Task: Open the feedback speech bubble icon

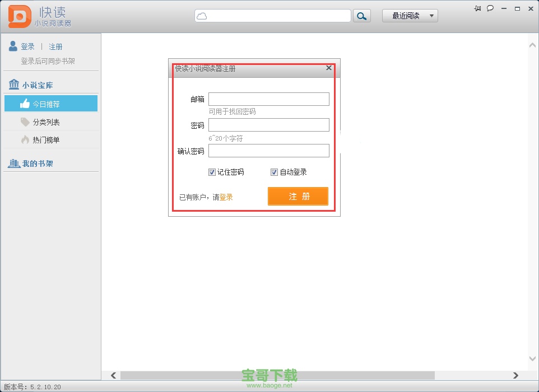Action: point(490,8)
